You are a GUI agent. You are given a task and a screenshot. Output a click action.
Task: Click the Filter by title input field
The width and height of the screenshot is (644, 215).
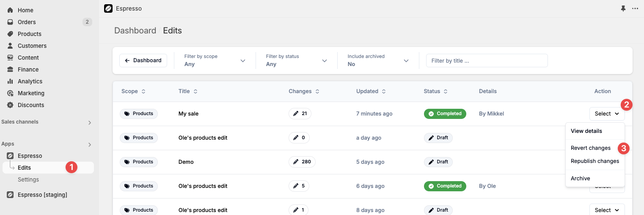coord(487,61)
